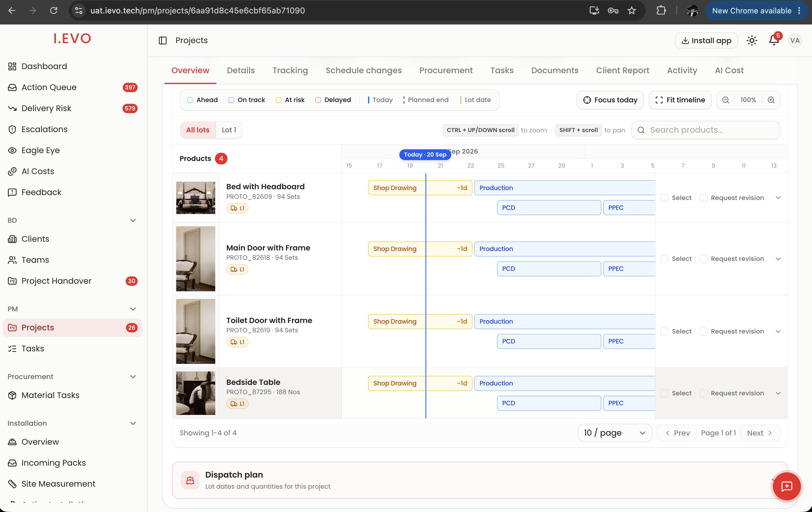
Task: Toggle the sidebar panel icon beside Projects
Action: (x=162, y=41)
